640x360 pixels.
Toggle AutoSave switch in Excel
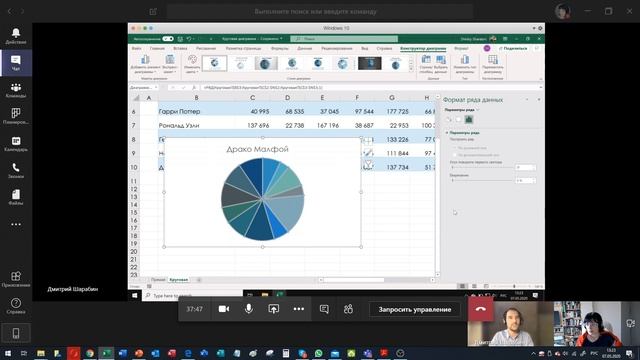point(168,39)
